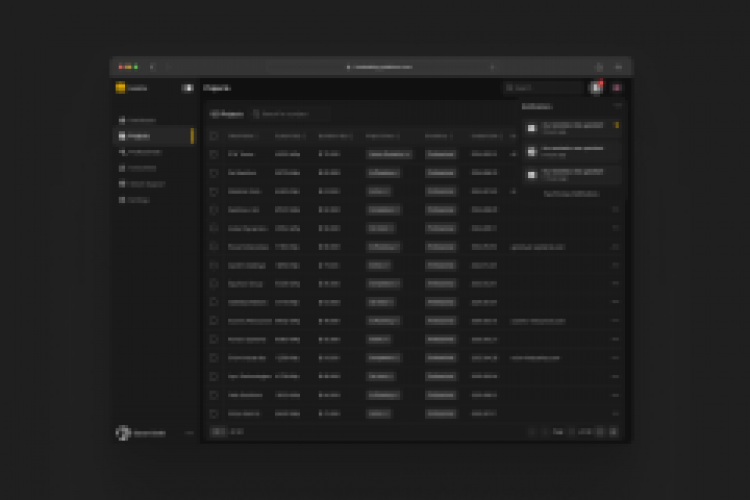Click the user avatar at the sidebar bottom
Screen dimensions: 750x500
pyautogui.click(x=123, y=433)
